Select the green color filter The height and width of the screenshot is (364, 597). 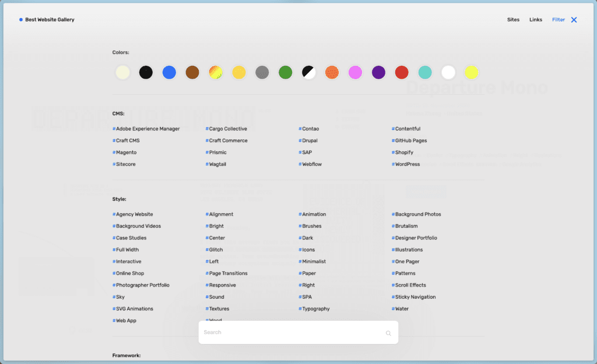click(x=285, y=73)
